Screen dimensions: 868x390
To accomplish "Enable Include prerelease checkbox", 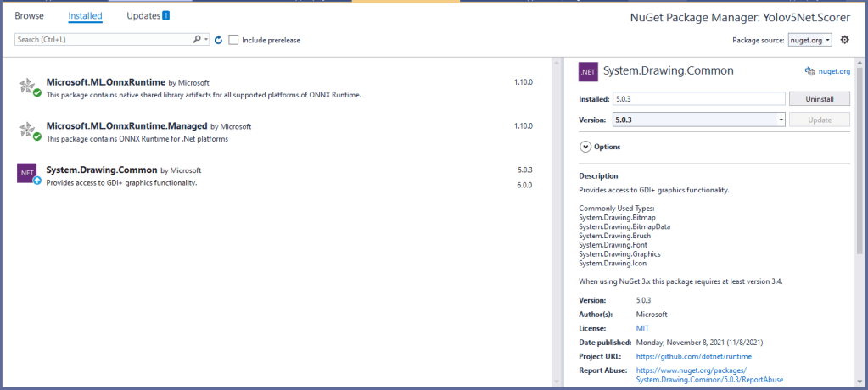I will [233, 40].
